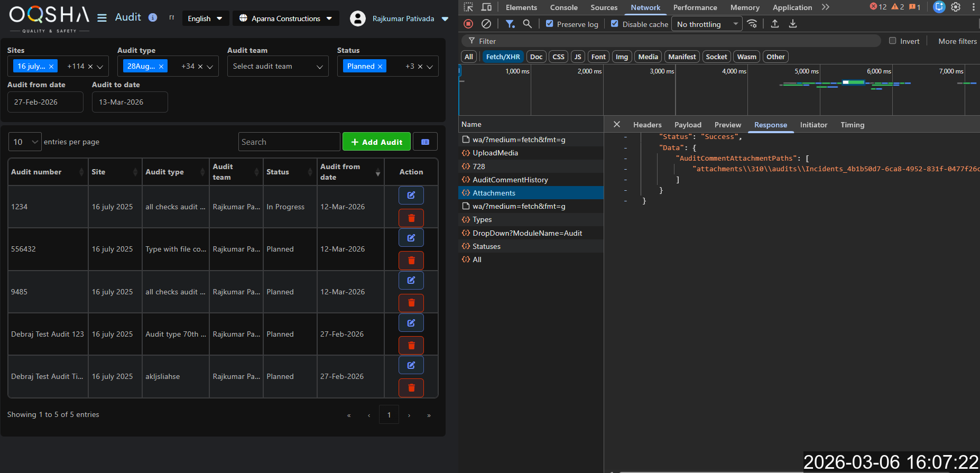Click the audit Search input field

point(289,142)
